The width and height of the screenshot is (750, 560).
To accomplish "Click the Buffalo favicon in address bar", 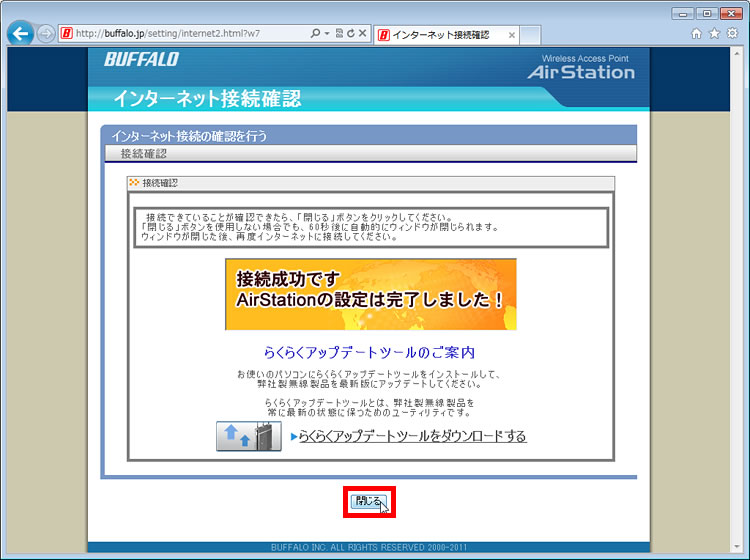I will (66, 33).
